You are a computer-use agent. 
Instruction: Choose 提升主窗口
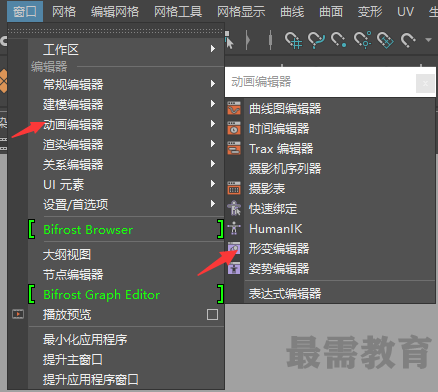click(x=126, y=360)
